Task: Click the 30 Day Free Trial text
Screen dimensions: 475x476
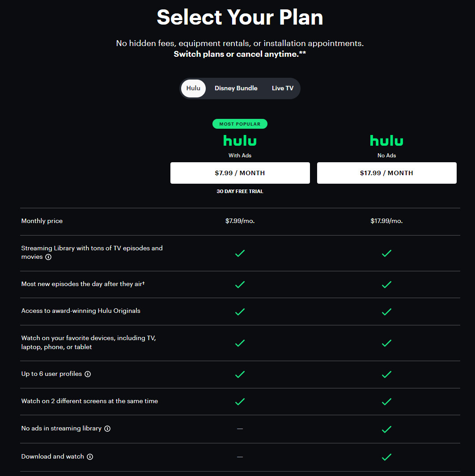Action: point(240,191)
